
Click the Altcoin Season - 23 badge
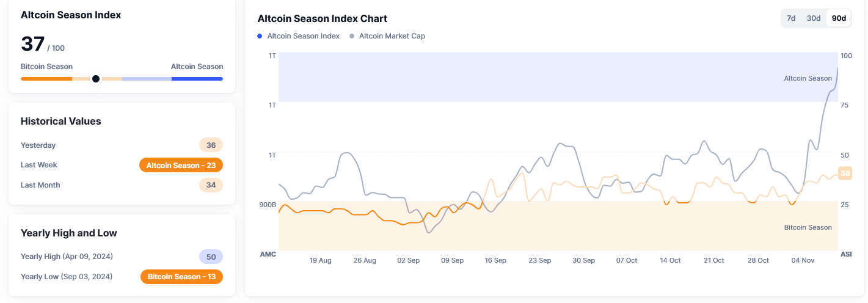click(x=181, y=165)
